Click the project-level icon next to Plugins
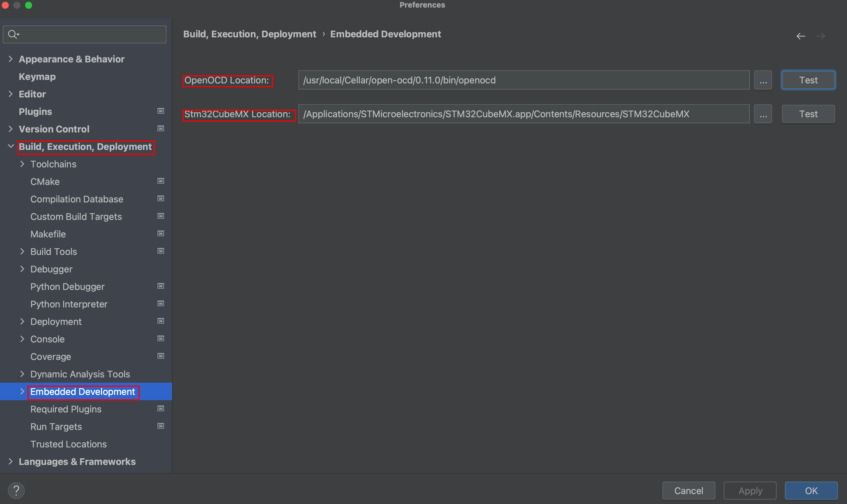This screenshot has height=504, width=847. pos(161,111)
